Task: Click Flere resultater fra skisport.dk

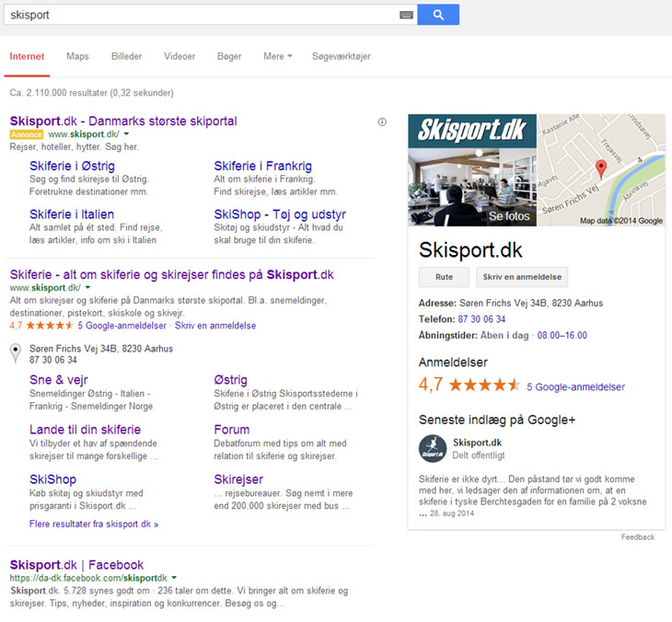Action: [x=94, y=524]
